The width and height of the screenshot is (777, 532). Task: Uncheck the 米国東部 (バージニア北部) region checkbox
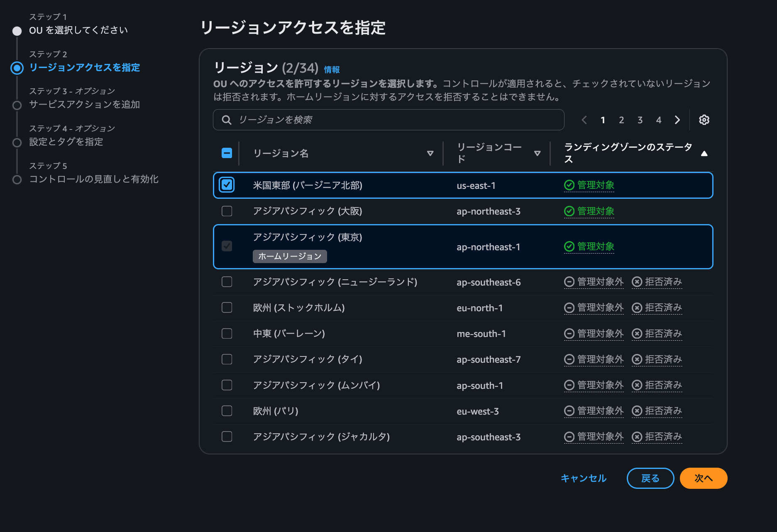(x=227, y=185)
